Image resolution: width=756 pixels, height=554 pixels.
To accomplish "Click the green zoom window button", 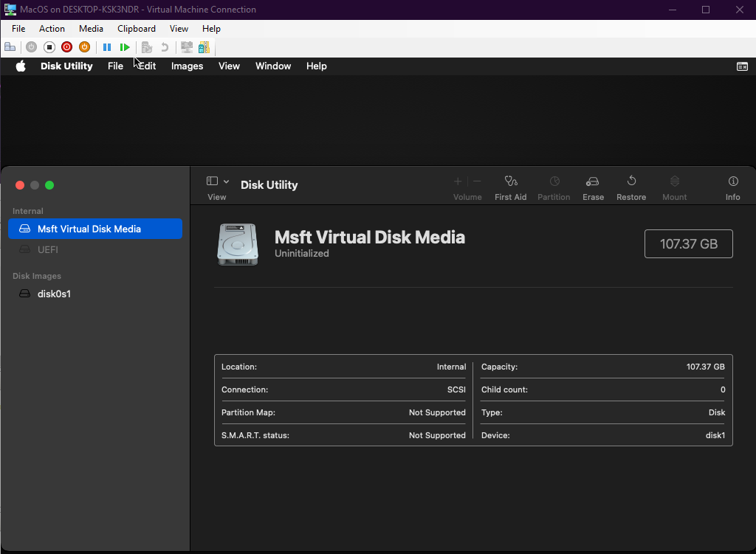I will (x=49, y=186).
